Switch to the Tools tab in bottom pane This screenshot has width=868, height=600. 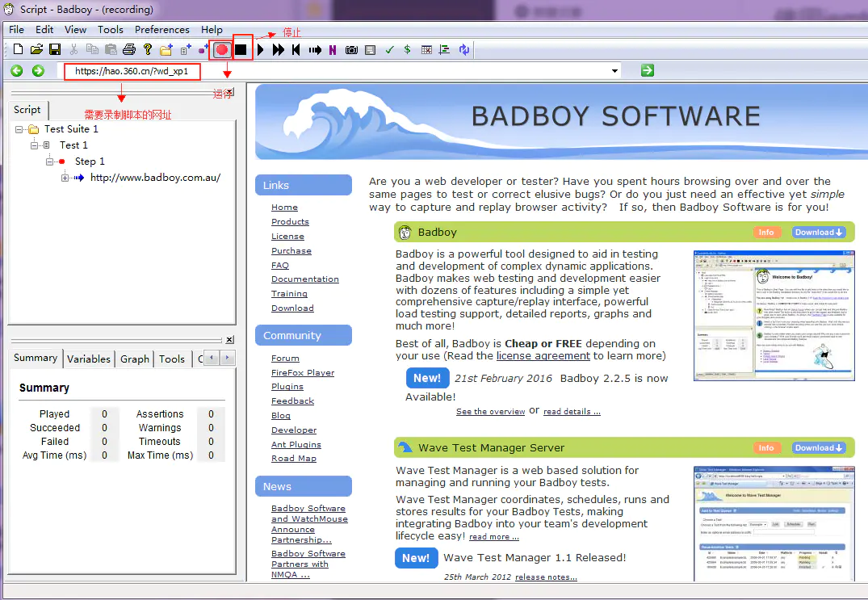coord(172,359)
